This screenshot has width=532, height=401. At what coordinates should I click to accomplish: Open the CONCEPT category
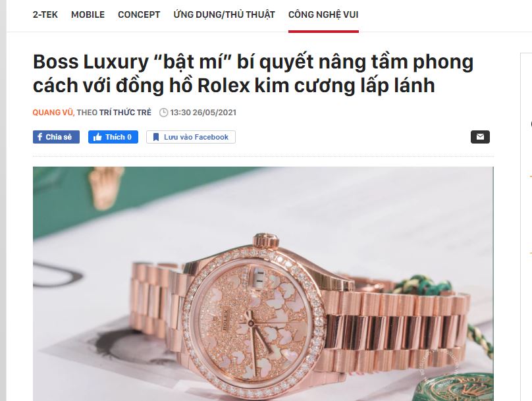(x=139, y=14)
